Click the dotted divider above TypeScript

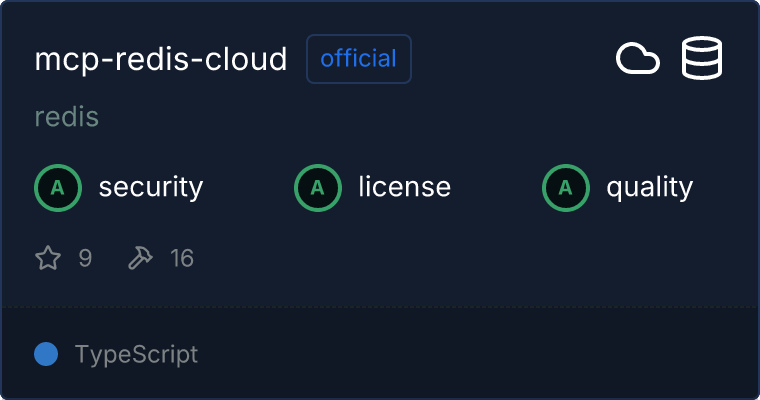tap(380, 306)
